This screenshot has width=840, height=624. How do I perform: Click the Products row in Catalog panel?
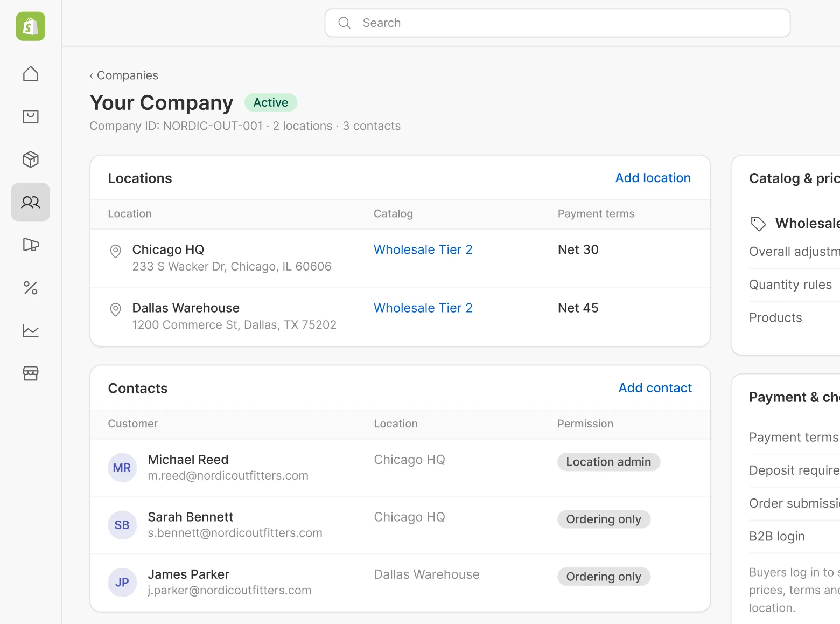click(x=794, y=317)
